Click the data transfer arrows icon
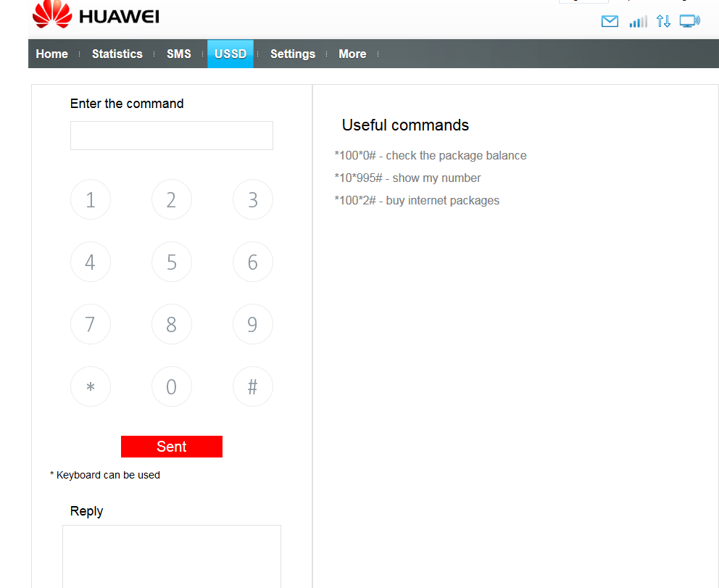This screenshot has width=719, height=588. (663, 21)
